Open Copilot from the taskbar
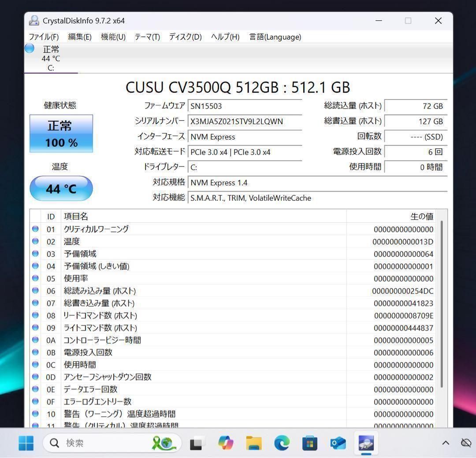Viewport: 476px width, 458px height. 225,443
